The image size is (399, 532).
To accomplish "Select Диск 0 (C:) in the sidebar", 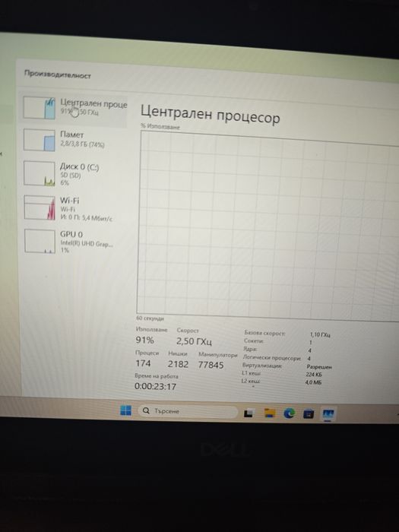I will pyautogui.click(x=74, y=173).
